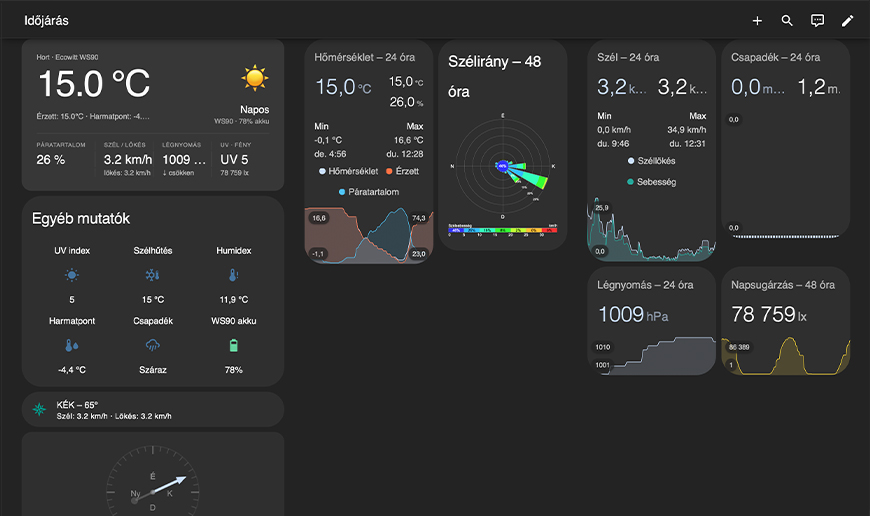870x516 pixels.
Task: Click the plus icon in top bar
Action: tap(757, 20)
